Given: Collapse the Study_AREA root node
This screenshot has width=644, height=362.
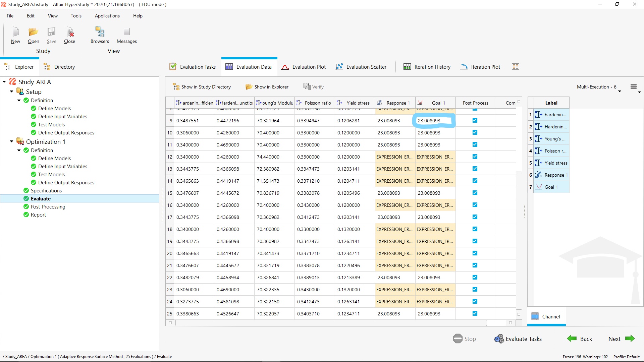Looking at the screenshot, I should [4, 82].
